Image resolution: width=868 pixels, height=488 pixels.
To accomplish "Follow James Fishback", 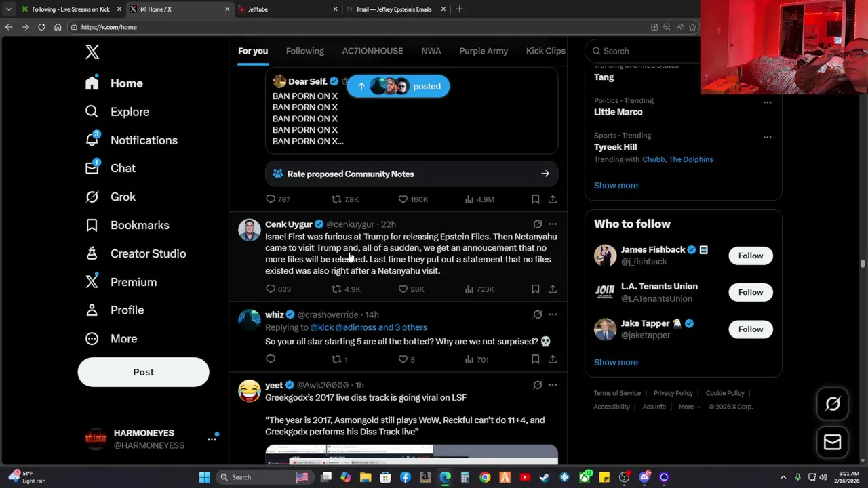I will click(751, 256).
